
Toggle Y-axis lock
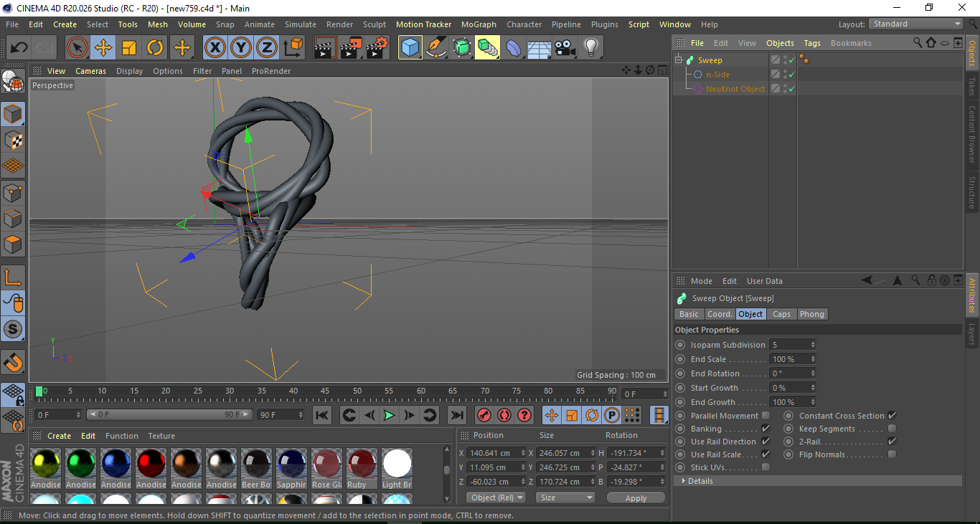click(x=241, y=48)
